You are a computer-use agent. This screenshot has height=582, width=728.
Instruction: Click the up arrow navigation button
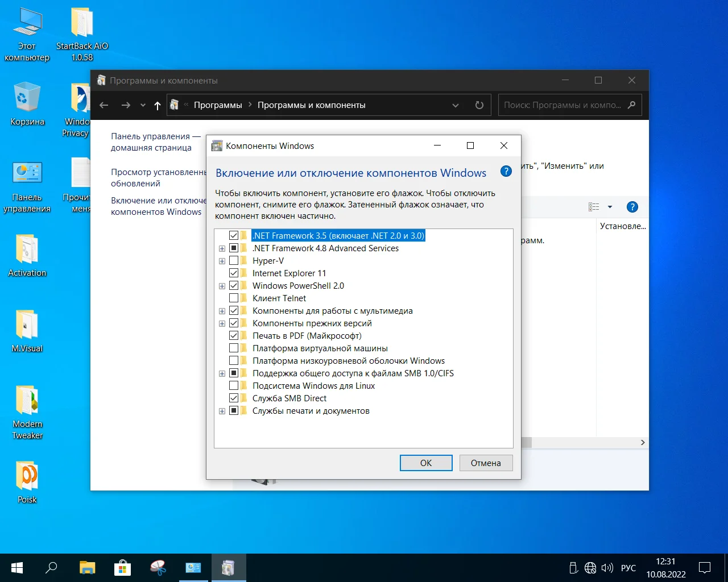pyautogui.click(x=158, y=105)
